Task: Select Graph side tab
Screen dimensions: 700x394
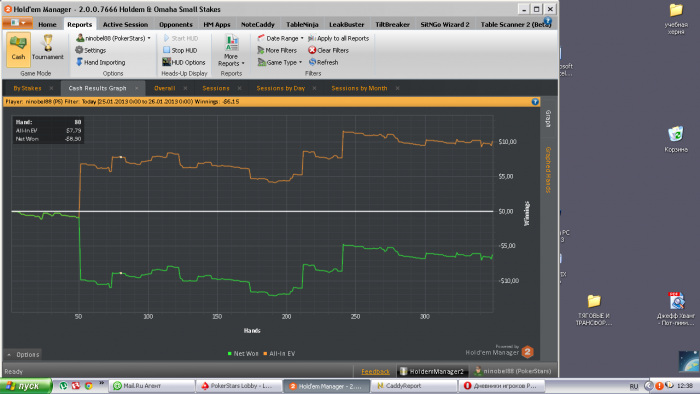Action: click(548, 119)
